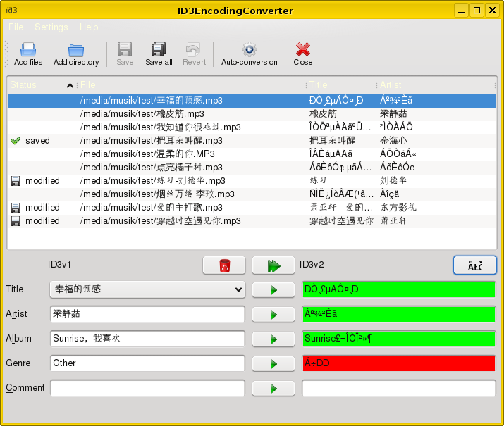
Task: Select the file 温柔的你.MP3 row
Action: tap(252, 154)
